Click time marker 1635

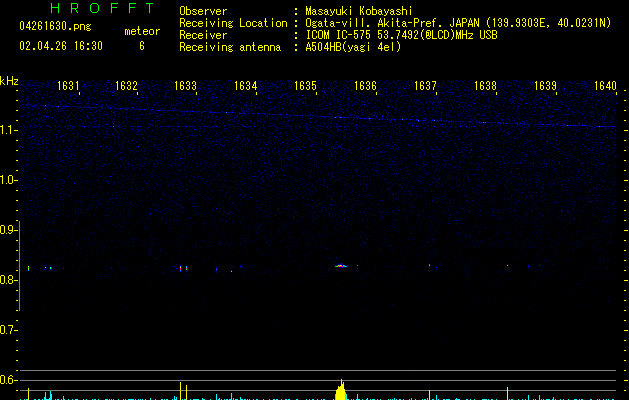tap(305, 86)
